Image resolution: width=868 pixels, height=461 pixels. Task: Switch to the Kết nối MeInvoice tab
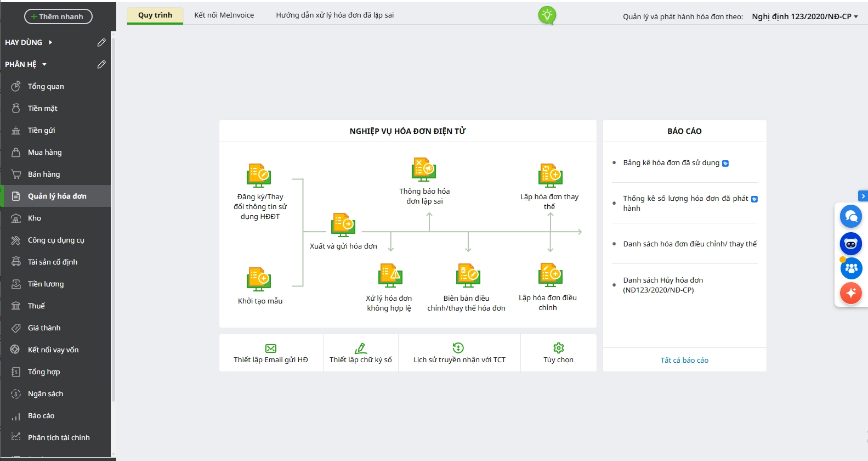pyautogui.click(x=224, y=15)
